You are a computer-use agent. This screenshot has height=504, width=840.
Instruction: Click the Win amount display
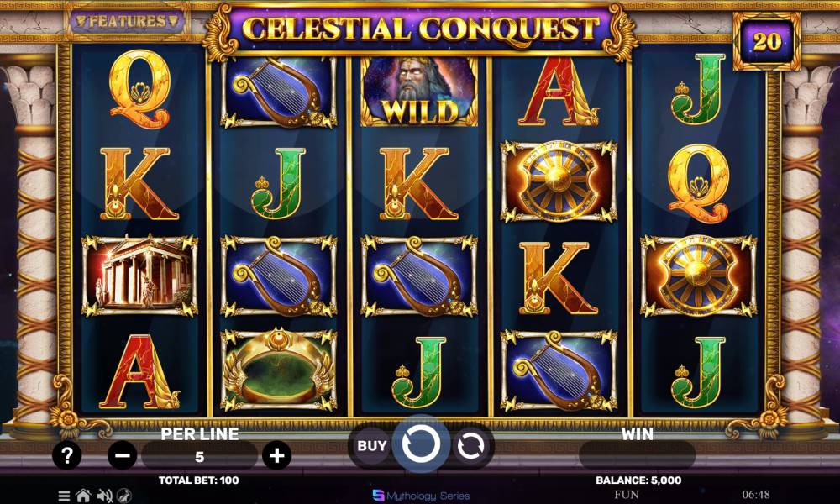pyautogui.click(x=637, y=455)
